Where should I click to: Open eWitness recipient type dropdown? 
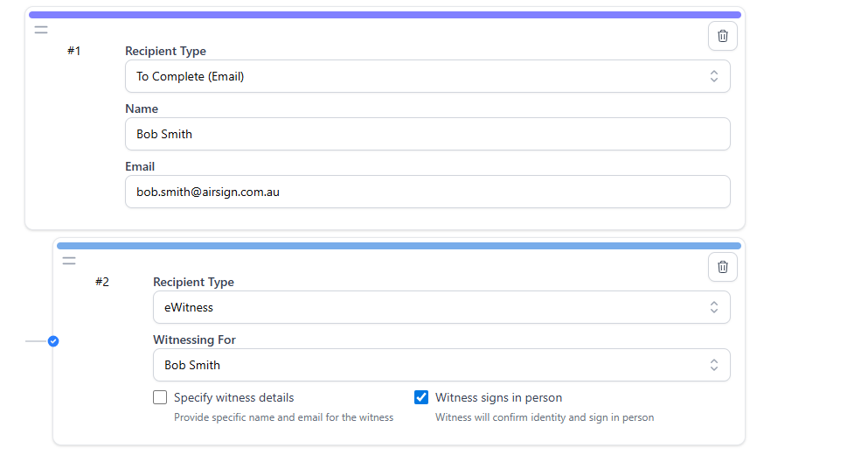point(441,307)
